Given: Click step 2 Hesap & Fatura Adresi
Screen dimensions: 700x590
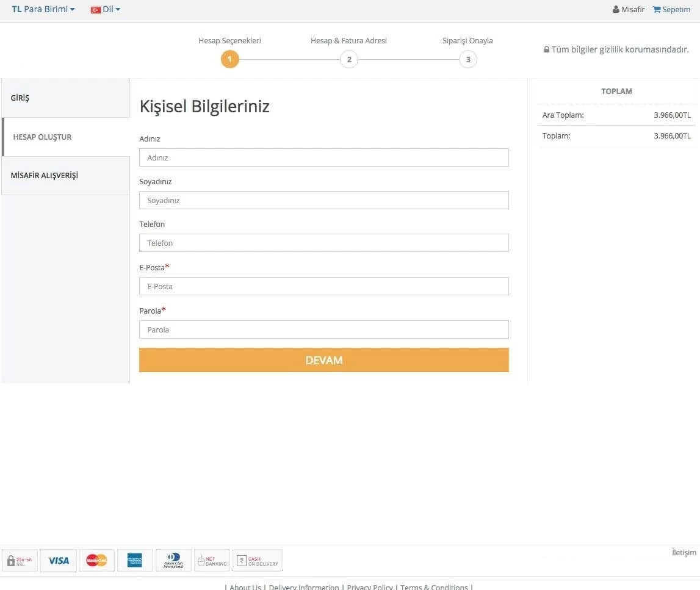Looking at the screenshot, I should coord(349,59).
